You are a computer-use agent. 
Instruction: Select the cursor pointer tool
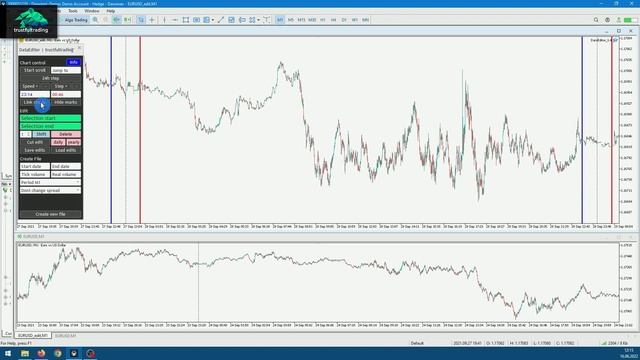[141, 20]
